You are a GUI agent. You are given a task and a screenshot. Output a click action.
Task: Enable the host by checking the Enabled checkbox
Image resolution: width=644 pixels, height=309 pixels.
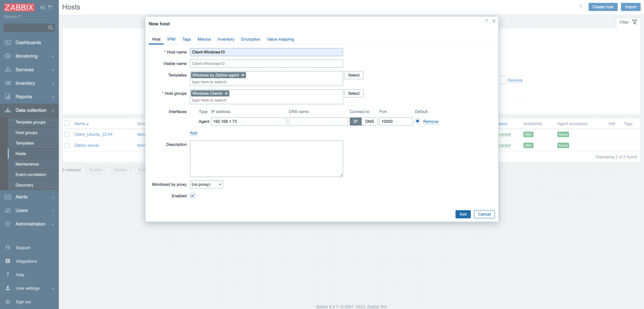pyautogui.click(x=192, y=195)
